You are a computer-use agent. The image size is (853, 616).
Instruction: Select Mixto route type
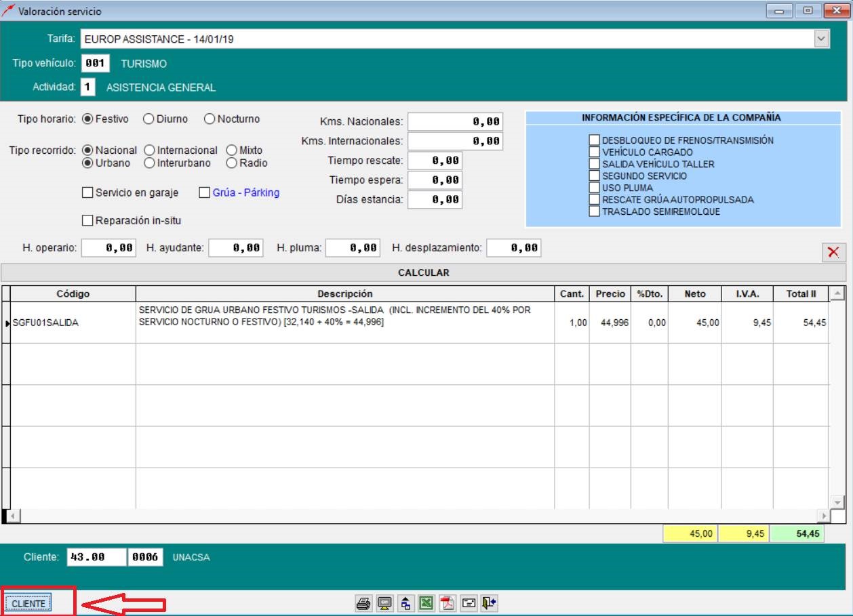tap(231, 150)
